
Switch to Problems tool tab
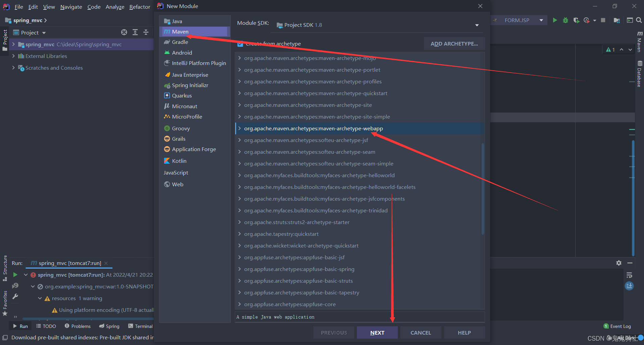coord(77,326)
